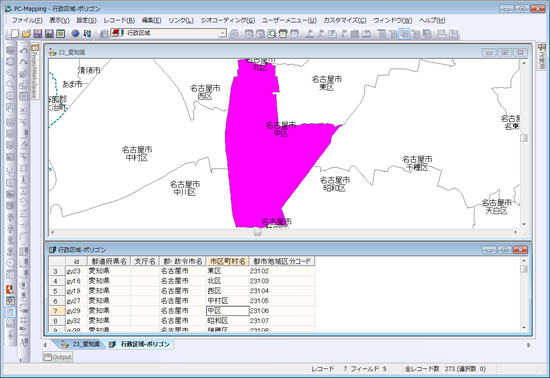Select row header 7 in table

pyautogui.click(x=56, y=311)
